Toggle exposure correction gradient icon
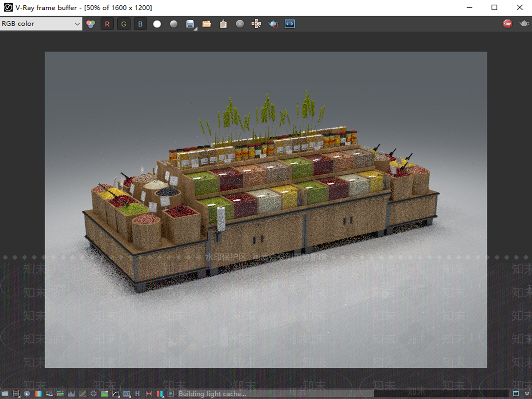Screen dimensions: 532x399 [38, 394]
